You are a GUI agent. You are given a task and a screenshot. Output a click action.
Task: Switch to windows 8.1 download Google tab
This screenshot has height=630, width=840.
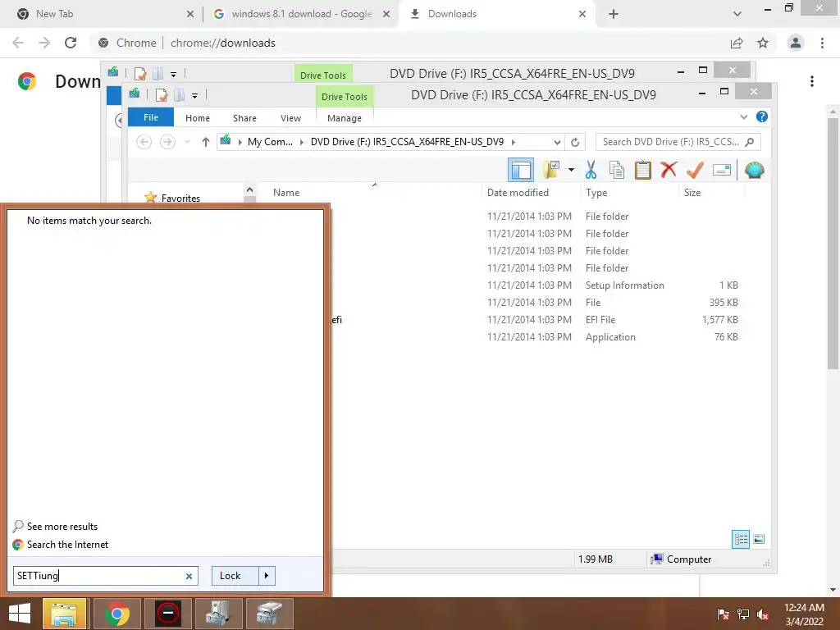302,14
